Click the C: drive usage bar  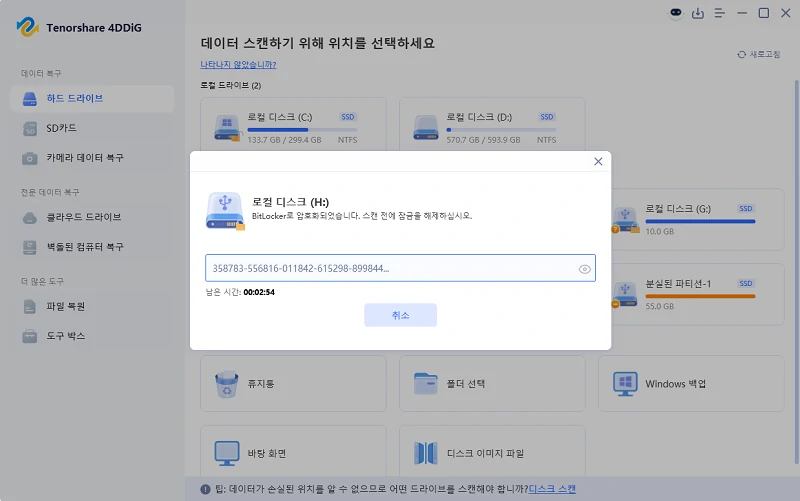click(302, 130)
